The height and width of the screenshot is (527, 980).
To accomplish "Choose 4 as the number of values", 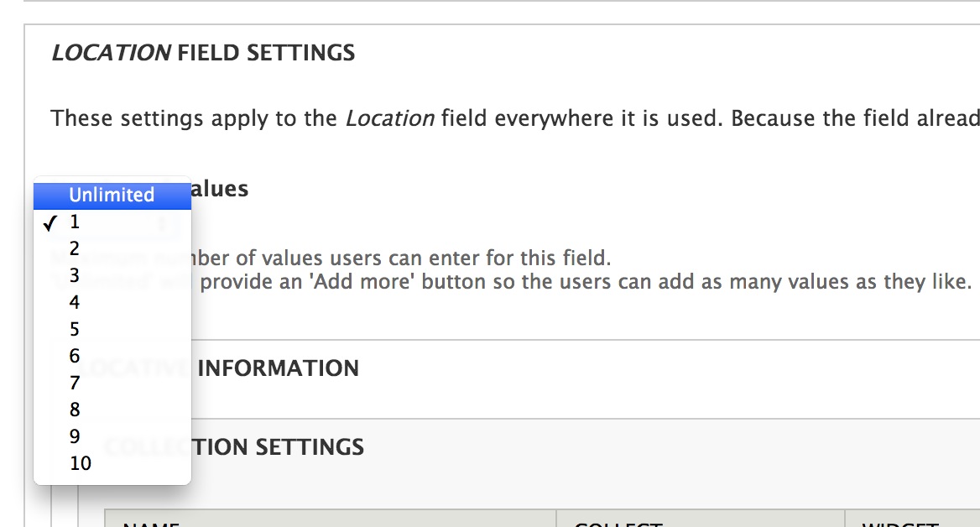I will pyautogui.click(x=112, y=303).
